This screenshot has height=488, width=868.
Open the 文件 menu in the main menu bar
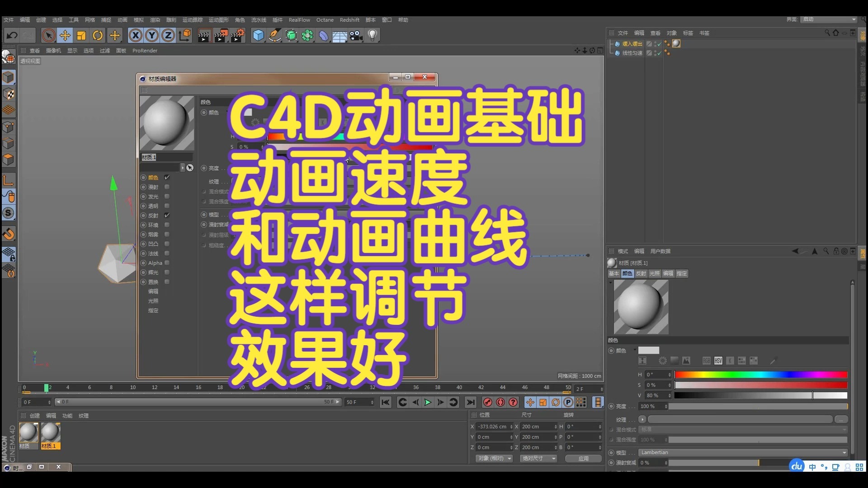(9, 20)
